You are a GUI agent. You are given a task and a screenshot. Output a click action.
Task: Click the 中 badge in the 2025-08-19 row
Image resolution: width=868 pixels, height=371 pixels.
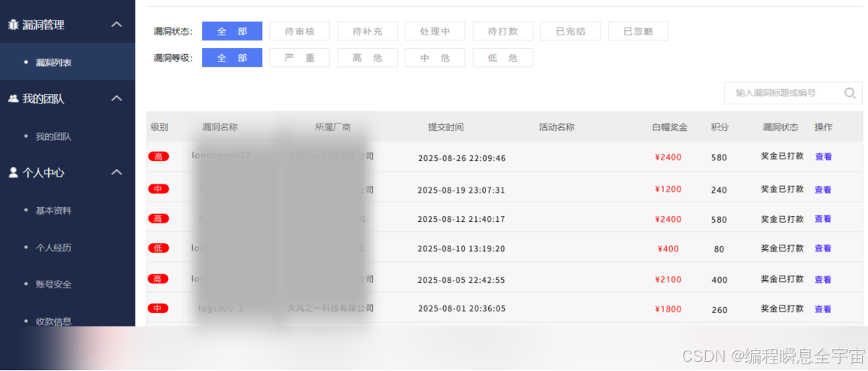coord(158,189)
